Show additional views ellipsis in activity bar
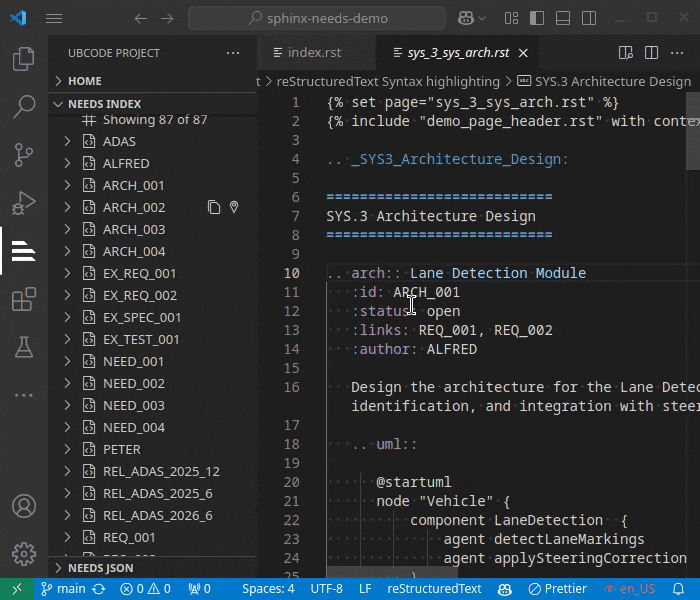The width and height of the screenshot is (700, 600). point(24,395)
